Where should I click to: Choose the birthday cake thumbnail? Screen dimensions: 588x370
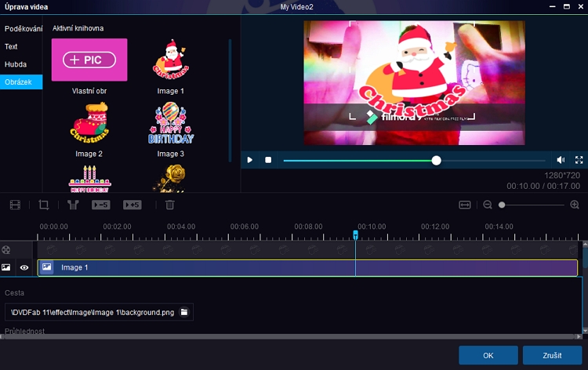(x=89, y=180)
